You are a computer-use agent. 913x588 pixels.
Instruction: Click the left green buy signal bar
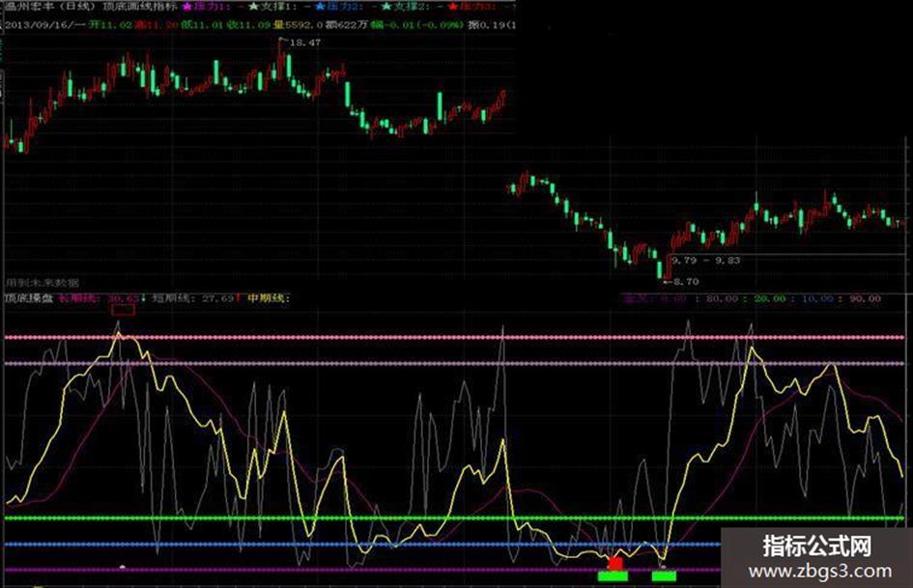613,576
